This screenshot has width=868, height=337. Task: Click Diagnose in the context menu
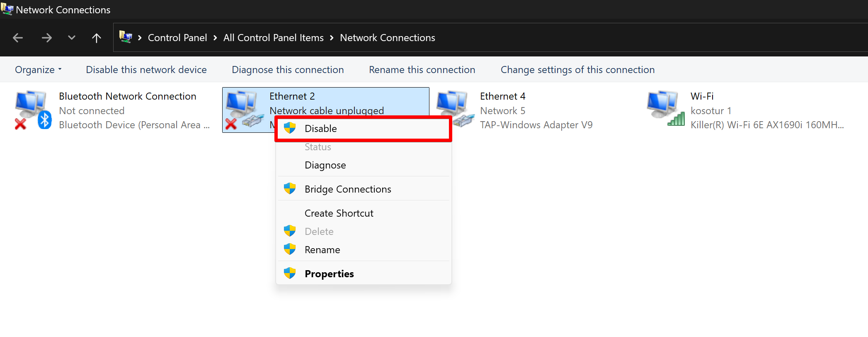pyautogui.click(x=325, y=165)
